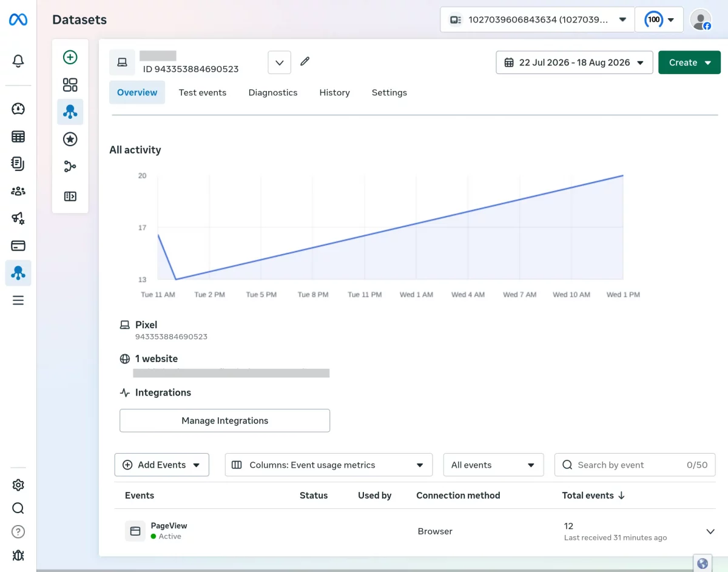Open the table grid icon in sidebar

coord(18,136)
